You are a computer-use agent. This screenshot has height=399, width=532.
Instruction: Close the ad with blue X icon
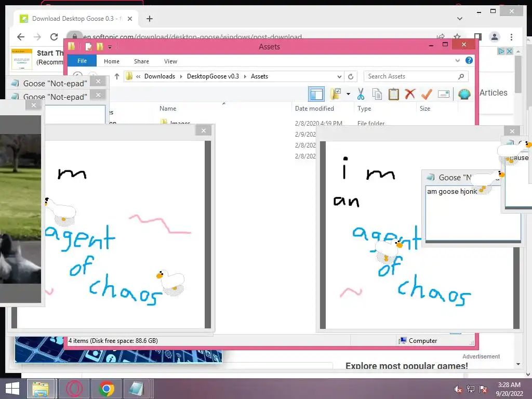[509, 51]
